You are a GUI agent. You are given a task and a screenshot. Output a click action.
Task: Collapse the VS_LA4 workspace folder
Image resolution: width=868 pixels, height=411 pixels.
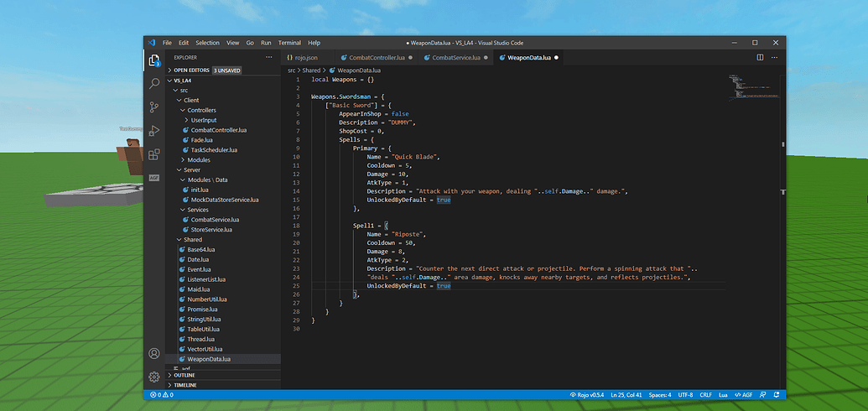click(x=223, y=81)
